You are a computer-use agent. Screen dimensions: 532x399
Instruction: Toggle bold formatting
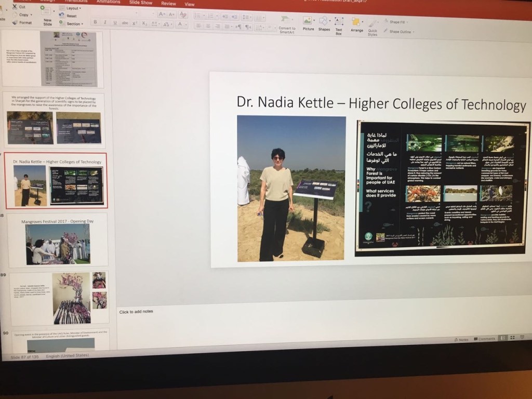[95, 22]
